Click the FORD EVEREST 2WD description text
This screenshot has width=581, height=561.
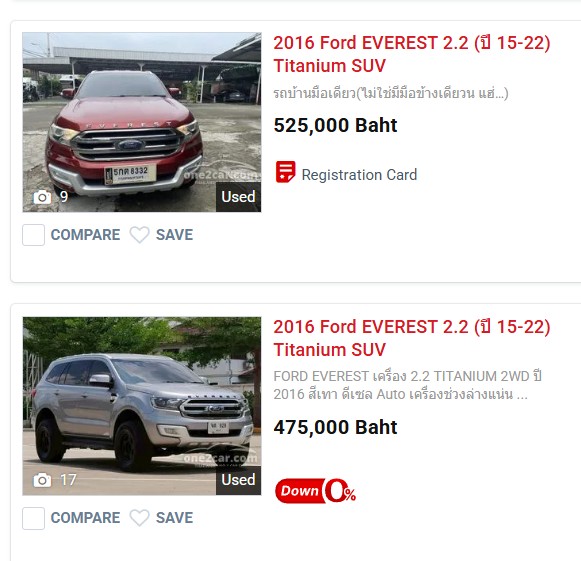coord(408,385)
